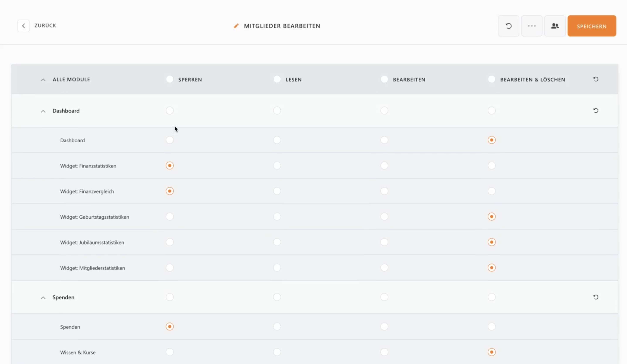This screenshot has width=627, height=364.
Task: Set Widget: Finanzvergleich to Bearbeiten & Löschen
Action: pyautogui.click(x=492, y=191)
